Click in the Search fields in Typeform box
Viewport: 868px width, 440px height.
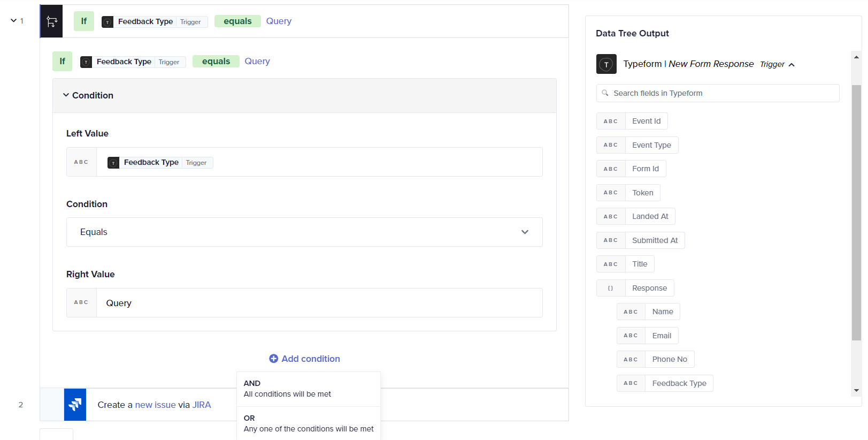point(718,93)
